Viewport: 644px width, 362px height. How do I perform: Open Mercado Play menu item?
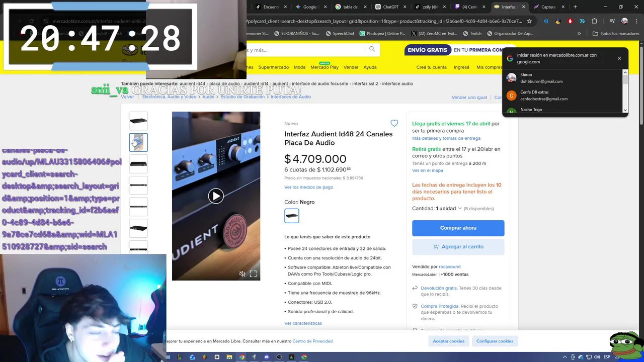pyautogui.click(x=325, y=67)
